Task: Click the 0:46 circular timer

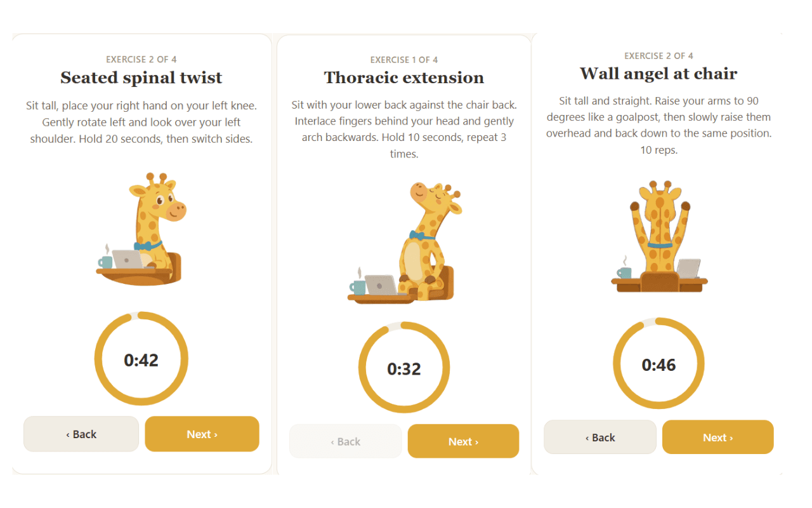Action: click(x=658, y=364)
